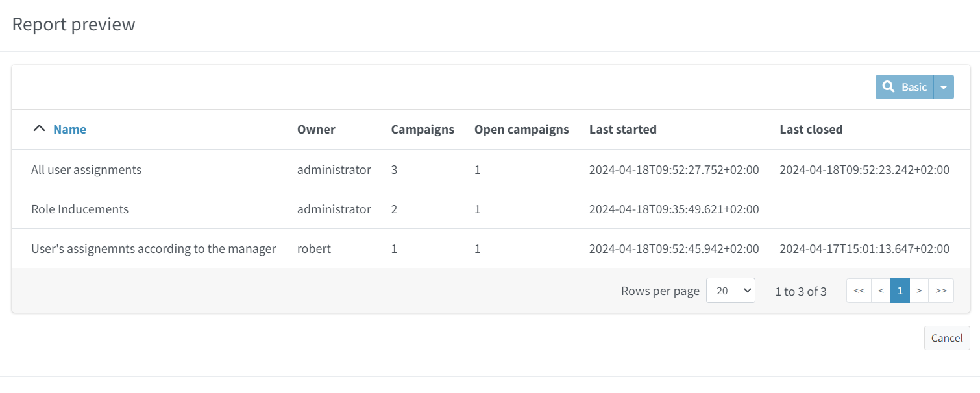This screenshot has width=980, height=393.
Task: Go to first page of results
Action: (859, 291)
